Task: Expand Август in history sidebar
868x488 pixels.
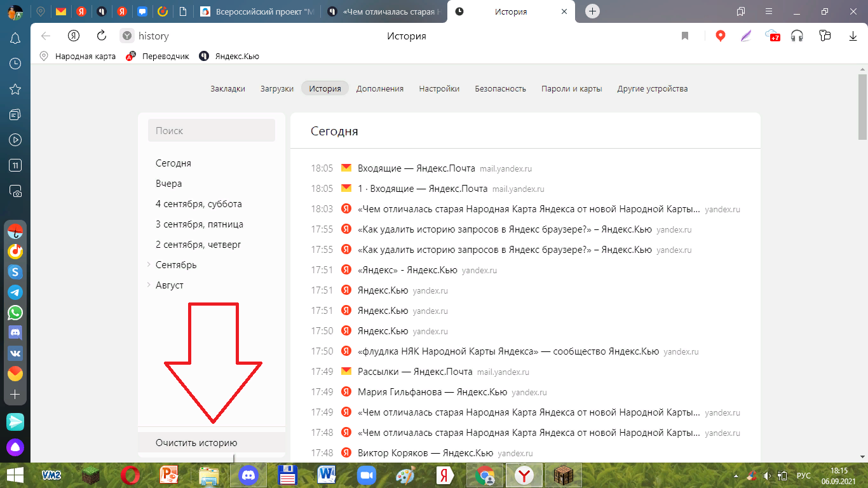Action: [148, 285]
